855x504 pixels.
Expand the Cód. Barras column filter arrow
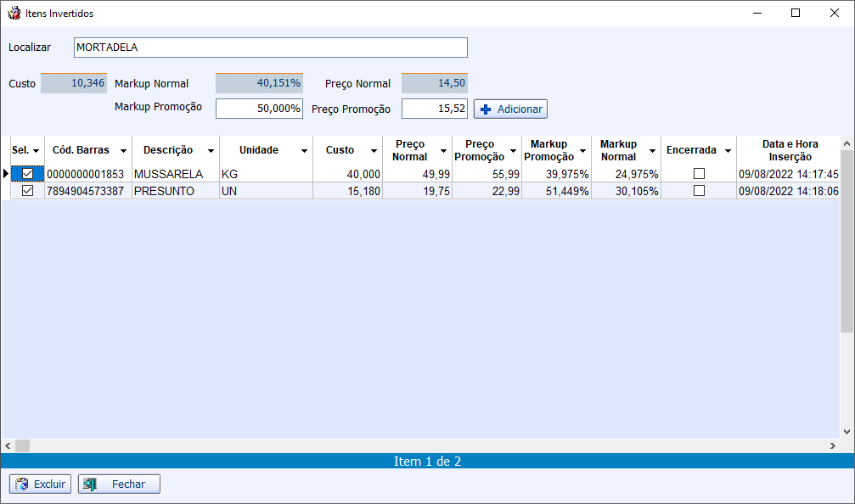123,151
